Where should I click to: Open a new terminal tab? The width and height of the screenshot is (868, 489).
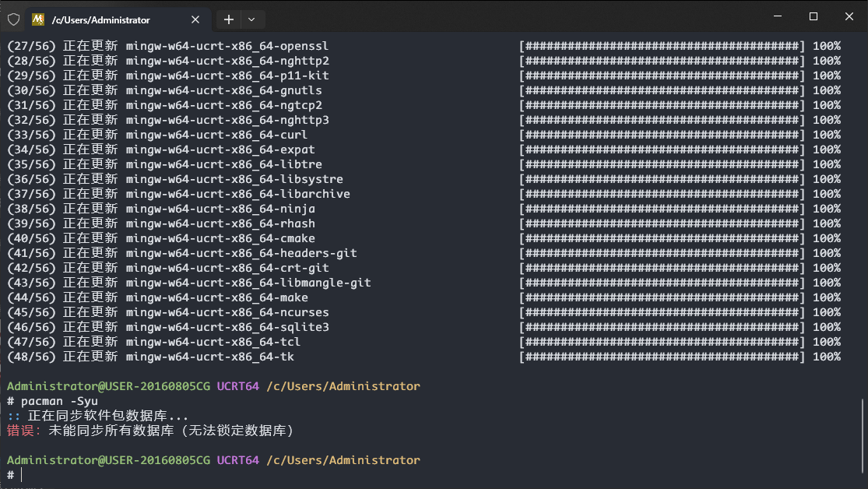[x=229, y=19]
